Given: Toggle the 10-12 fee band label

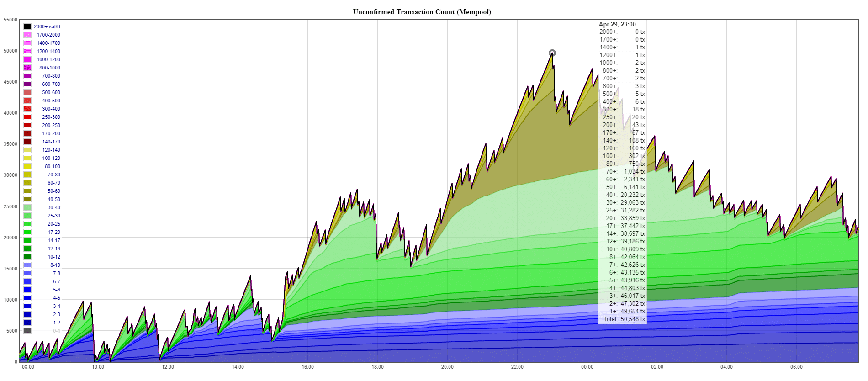Looking at the screenshot, I should click(54, 257).
